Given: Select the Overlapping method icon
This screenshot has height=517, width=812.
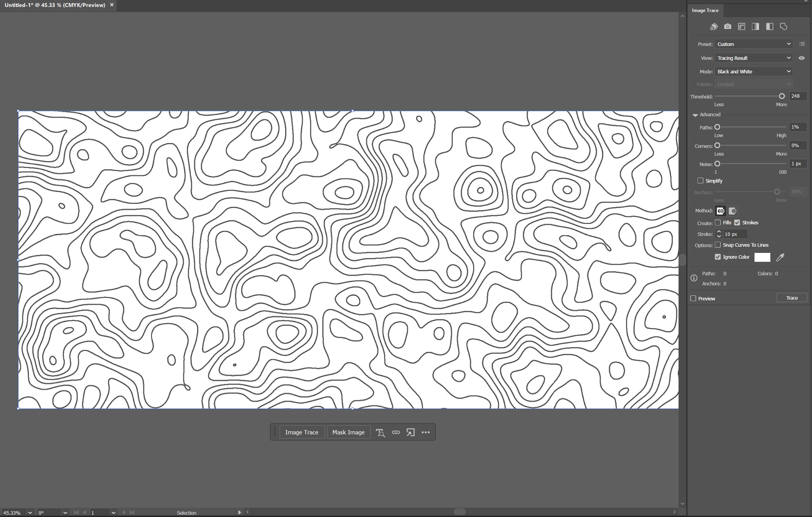Looking at the screenshot, I should (x=733, y=211).
